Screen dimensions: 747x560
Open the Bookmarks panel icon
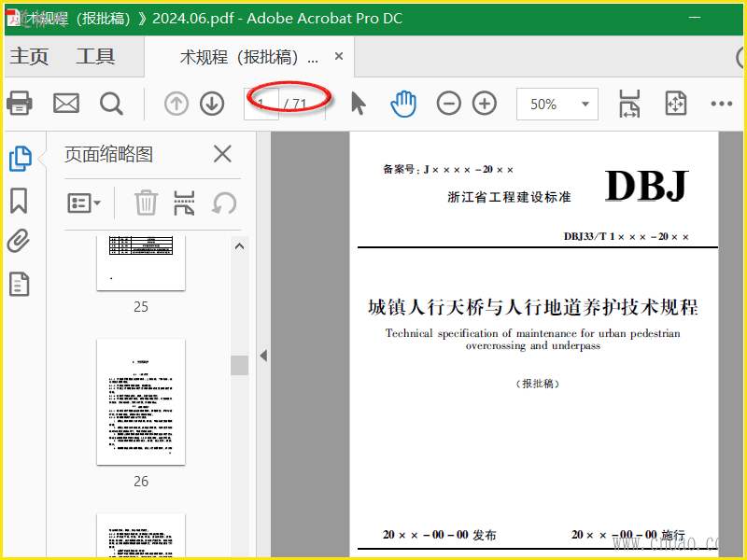click(19, 201)
